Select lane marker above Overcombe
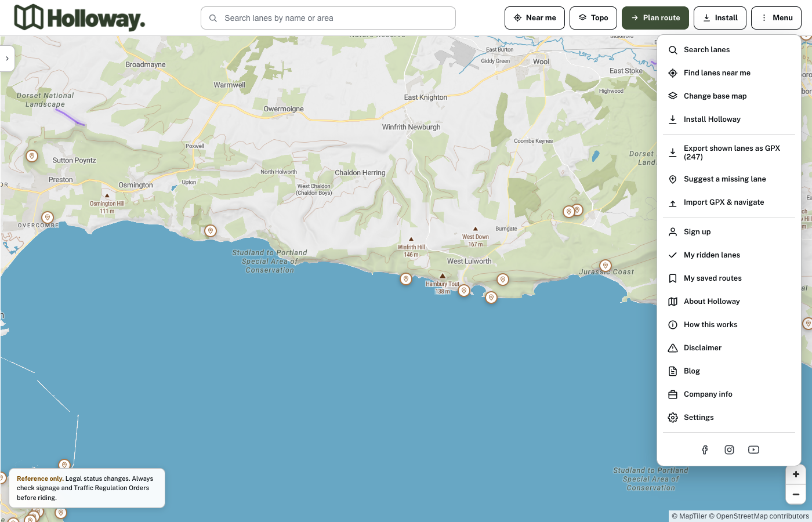Image resolution: width=812 pixels, height=522 pixels. pos(48,217)
